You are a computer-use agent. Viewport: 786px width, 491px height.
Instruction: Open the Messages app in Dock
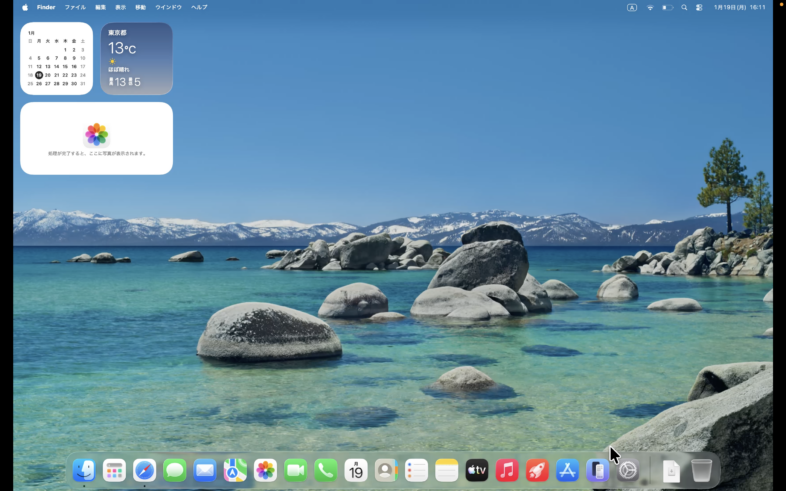point(175,470)
